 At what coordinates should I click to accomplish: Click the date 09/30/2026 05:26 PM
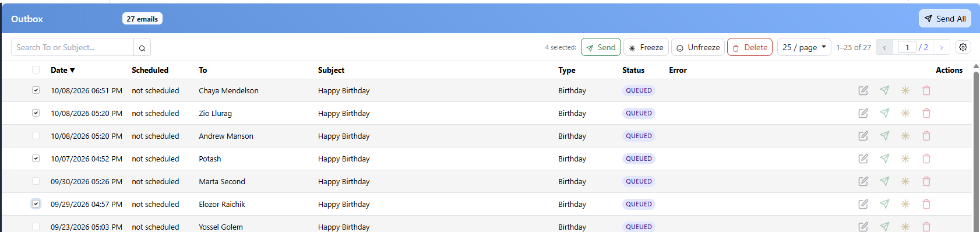(86, 181)
